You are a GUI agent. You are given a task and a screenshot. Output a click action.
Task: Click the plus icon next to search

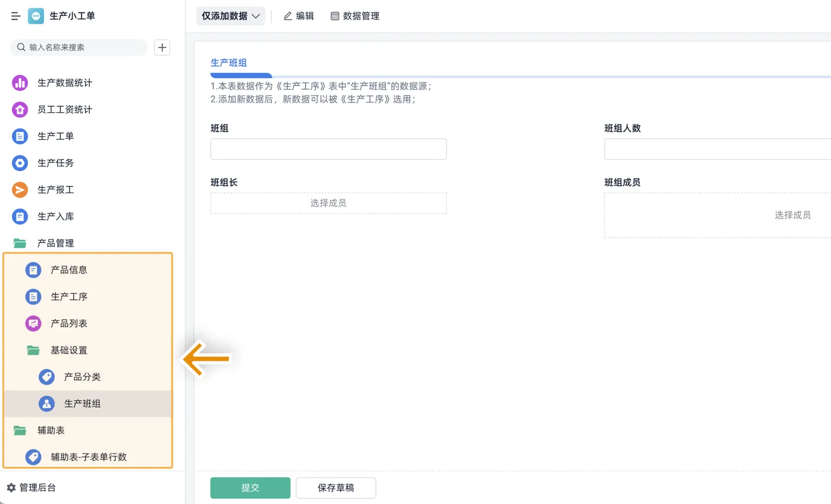[162, 47]
